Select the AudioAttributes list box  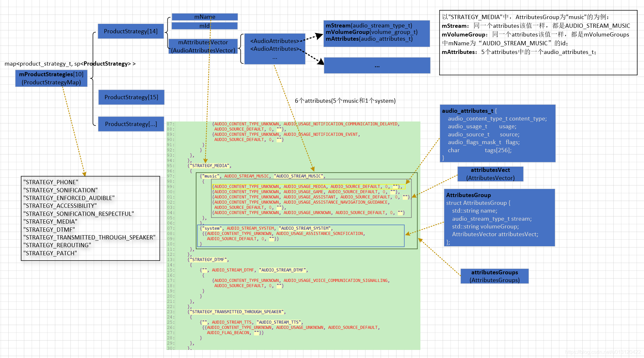(x=274, y=49)
